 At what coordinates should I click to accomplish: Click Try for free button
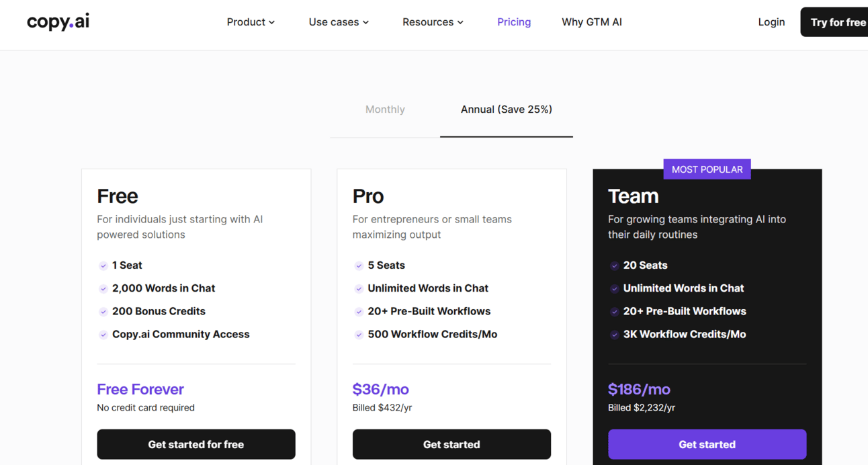click(836, 22)
